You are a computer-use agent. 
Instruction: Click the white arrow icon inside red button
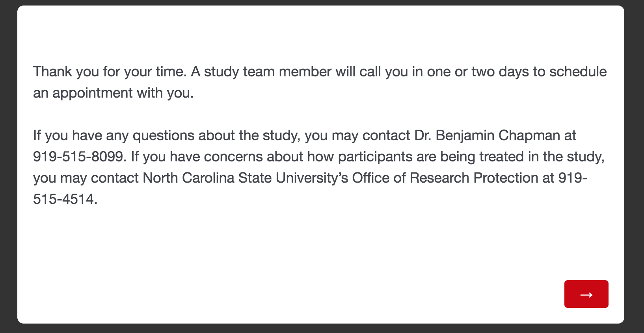(586, 295)
